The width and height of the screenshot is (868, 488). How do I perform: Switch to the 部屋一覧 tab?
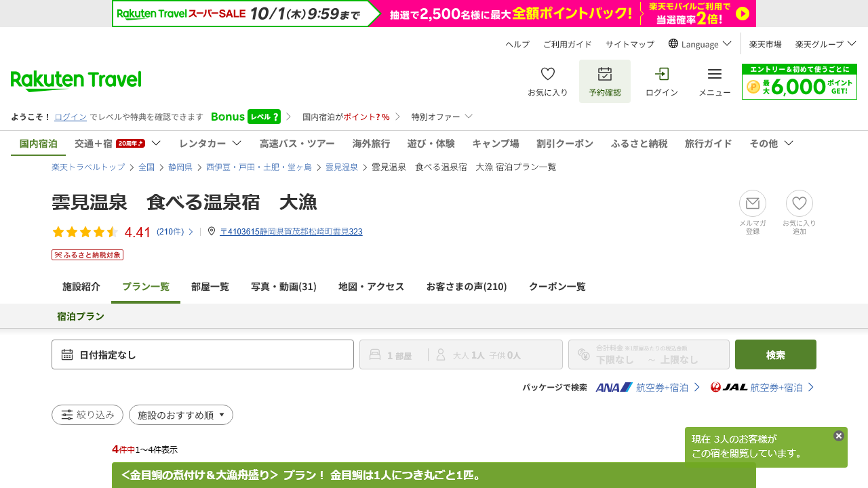click(x=210, y=287)
